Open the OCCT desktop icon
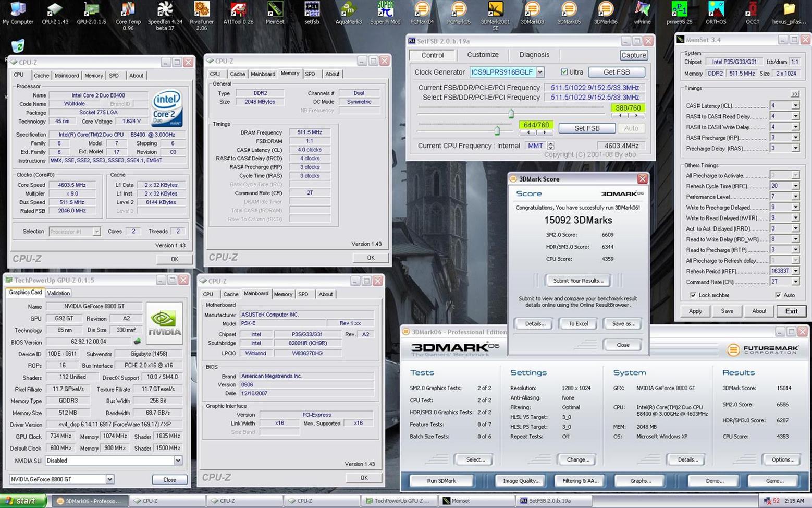Viewport: 812px width, 508px height. (x=752, y=13)
